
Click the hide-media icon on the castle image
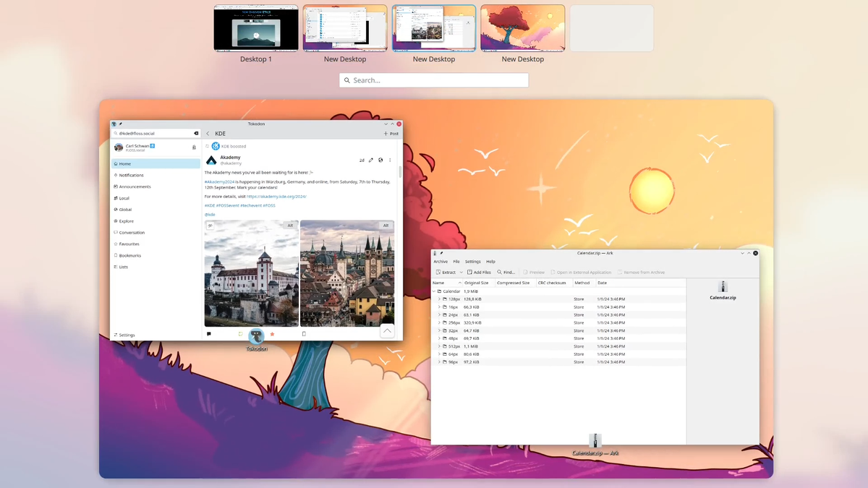(x=210, y=226)
